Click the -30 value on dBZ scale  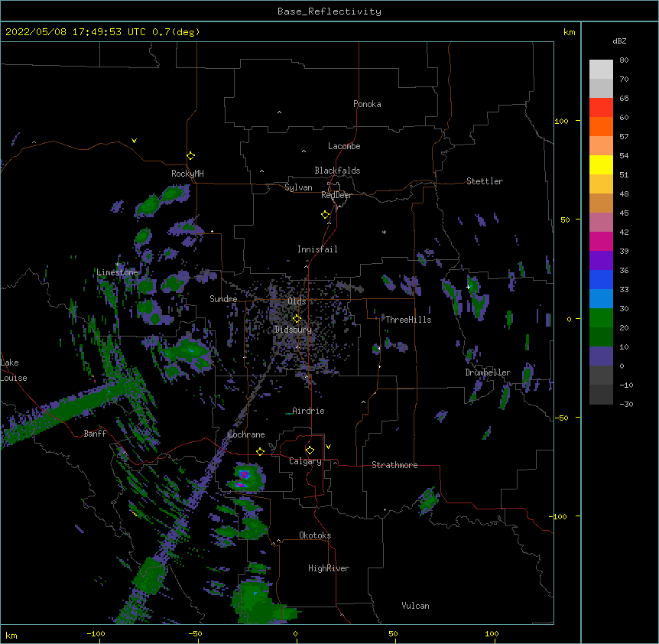point(626,404)
